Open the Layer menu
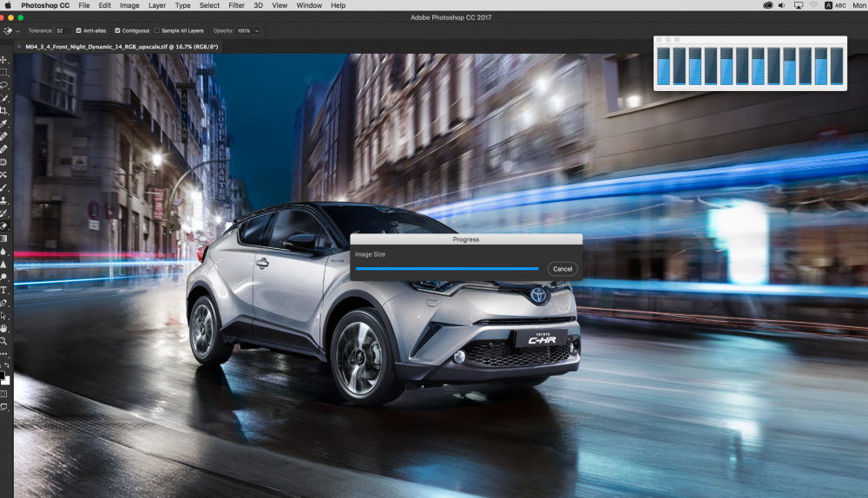868x498 pixels. click(x=157, y=5)
